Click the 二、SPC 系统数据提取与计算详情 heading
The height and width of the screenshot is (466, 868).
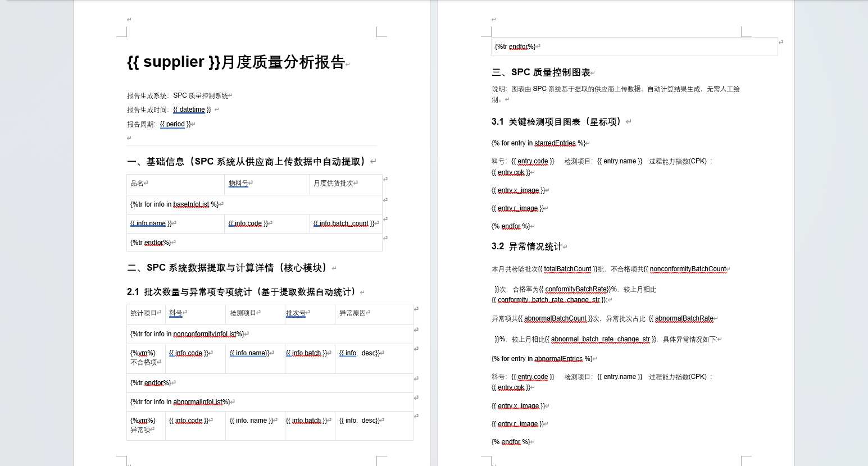pos(228,268)
